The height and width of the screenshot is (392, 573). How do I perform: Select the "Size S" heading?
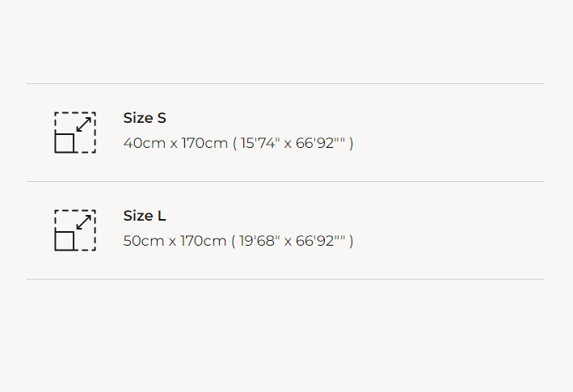point(145,118)
